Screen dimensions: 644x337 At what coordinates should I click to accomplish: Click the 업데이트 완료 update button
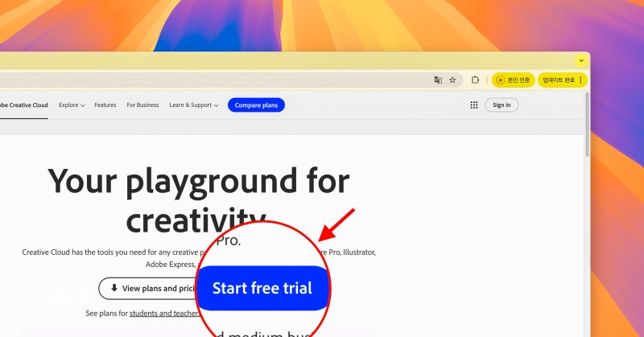coord(559,80)
